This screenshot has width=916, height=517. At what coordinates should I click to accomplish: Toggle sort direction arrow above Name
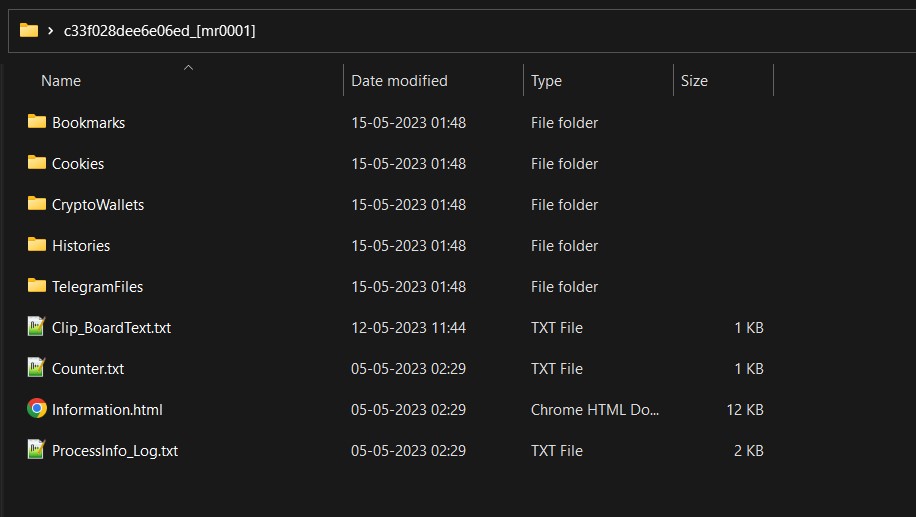[x=188, y=67]
